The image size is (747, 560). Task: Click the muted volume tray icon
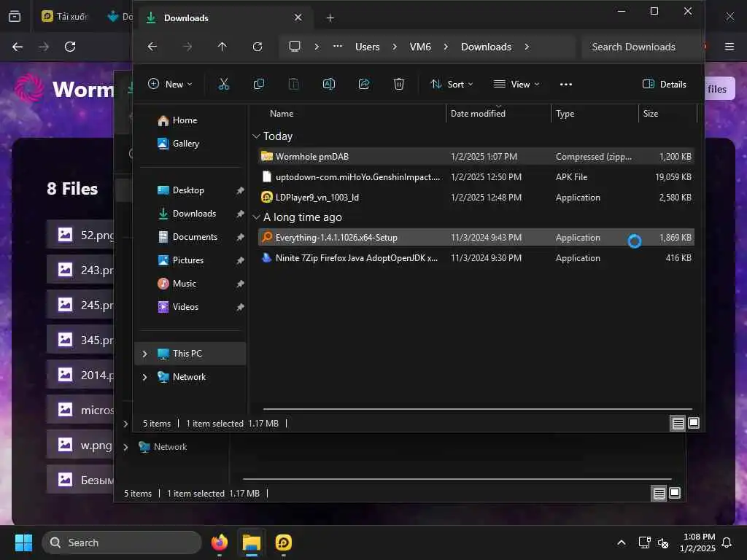coord(662,542)
